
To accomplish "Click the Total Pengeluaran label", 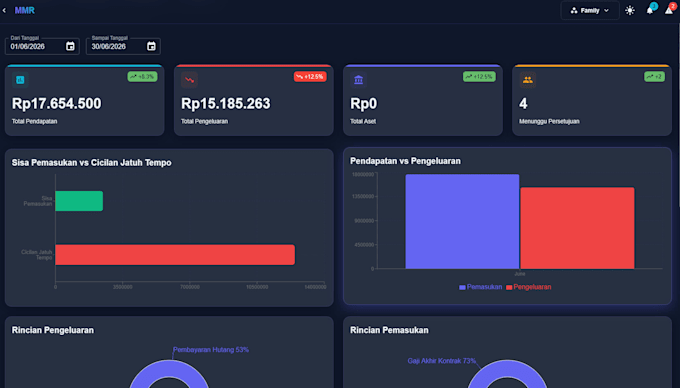I will coord(204,121).
